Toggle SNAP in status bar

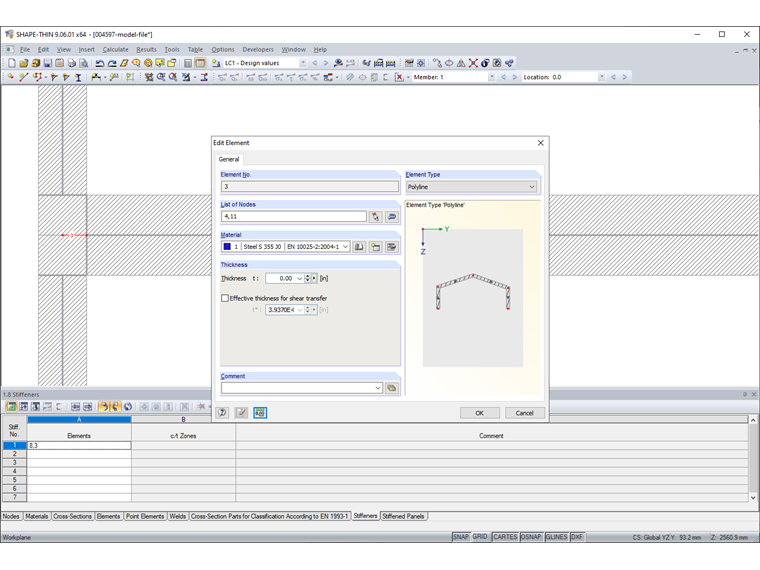[461, 537]
